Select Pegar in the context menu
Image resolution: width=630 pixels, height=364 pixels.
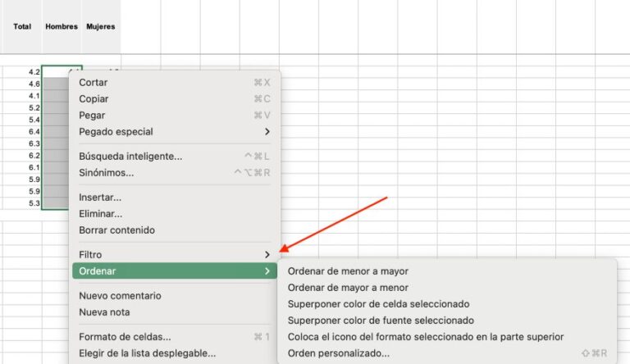click(x=92, y=115)
